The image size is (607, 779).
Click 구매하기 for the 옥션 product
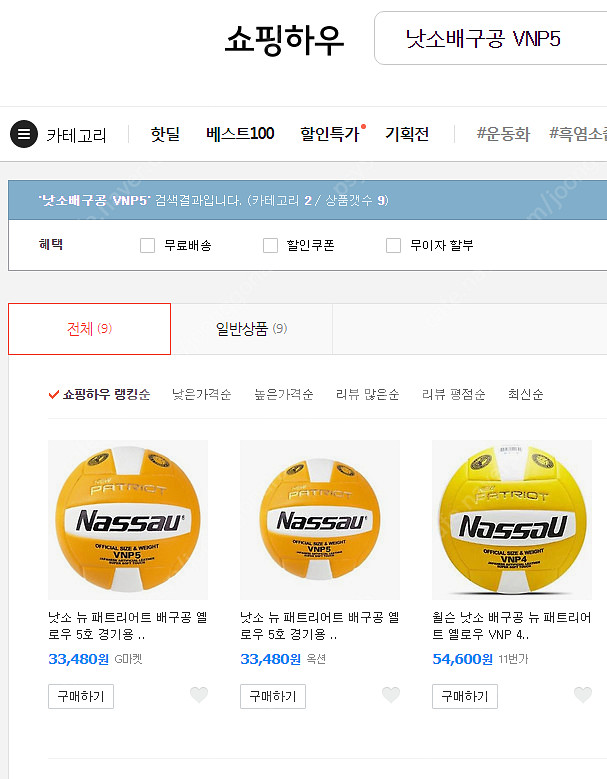coord(273,697)
